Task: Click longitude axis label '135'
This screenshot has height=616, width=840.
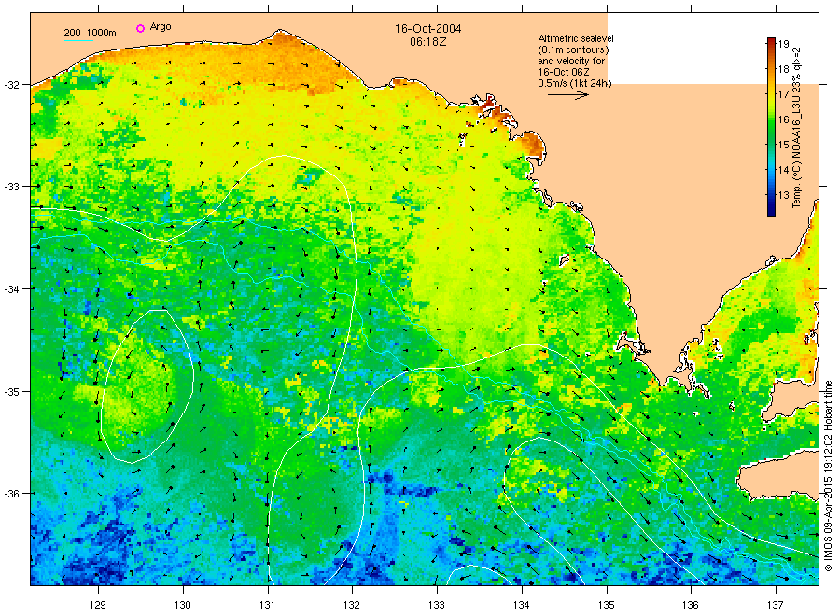Action: tap(607, 605)
